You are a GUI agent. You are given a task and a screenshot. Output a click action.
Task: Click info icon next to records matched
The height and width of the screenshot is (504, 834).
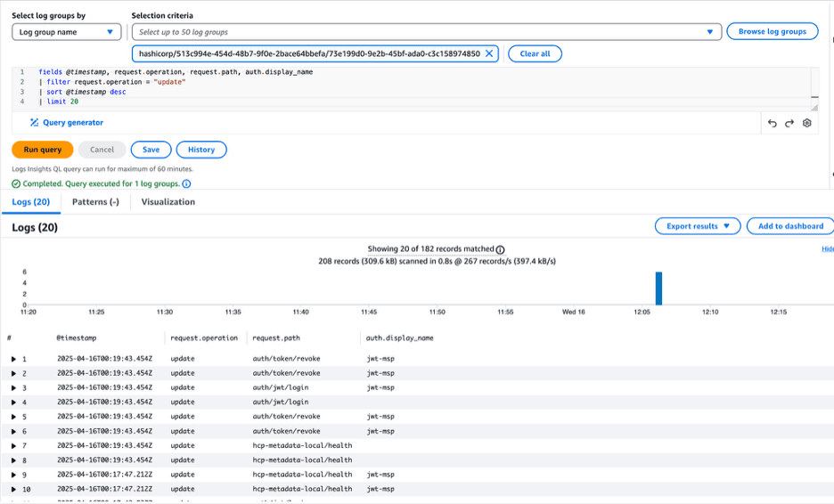point(500,250)
